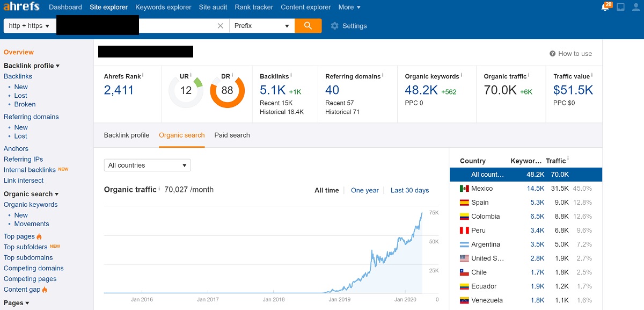Collapse the Organic search sidebar section

pyautogui.click(x=31, y=194)
